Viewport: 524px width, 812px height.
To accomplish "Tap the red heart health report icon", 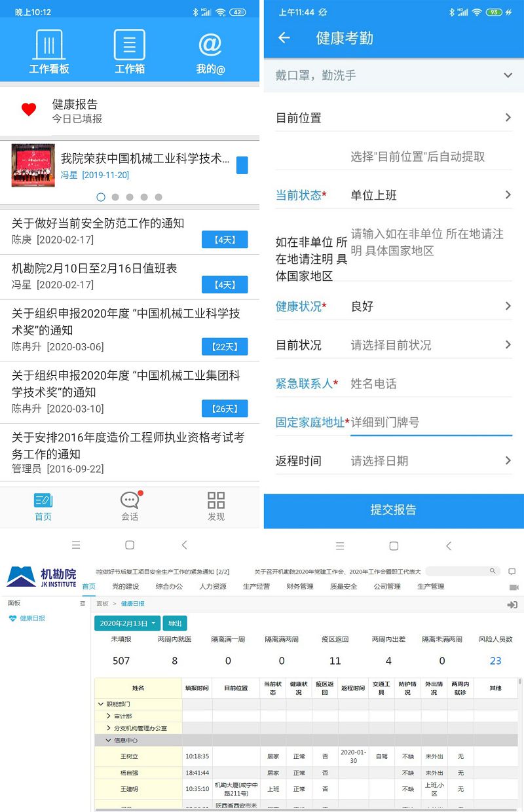I will pyautogui.click(x=29, y=110).
